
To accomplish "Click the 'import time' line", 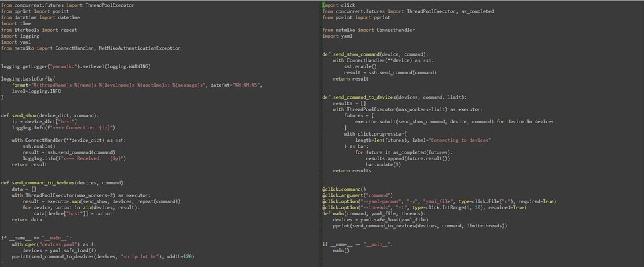I will (15, 24).
